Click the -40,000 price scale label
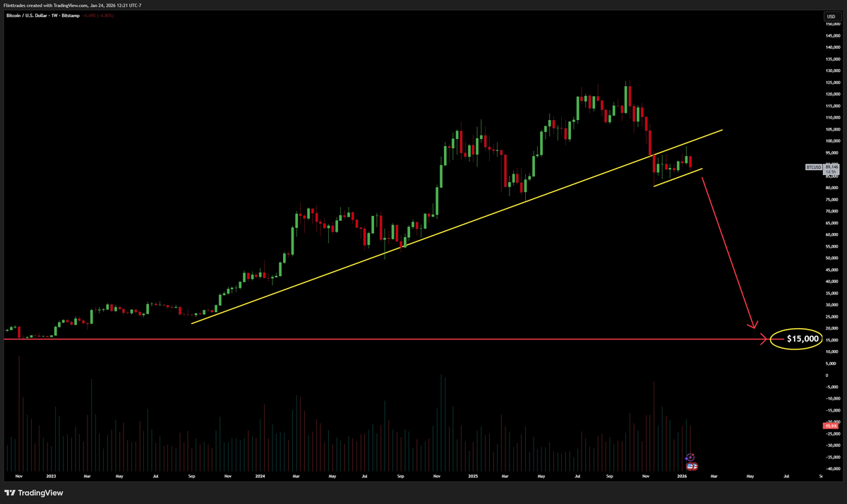Image resolution: width=847 pixels, height=504 pixels. tap(832, 469)
